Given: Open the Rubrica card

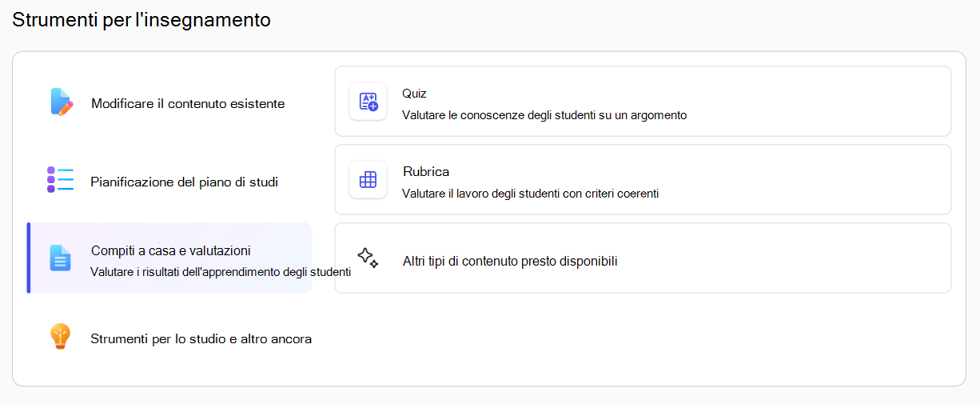Looking at the screenshot, I should pyautogui.click(x=643, y=180).
